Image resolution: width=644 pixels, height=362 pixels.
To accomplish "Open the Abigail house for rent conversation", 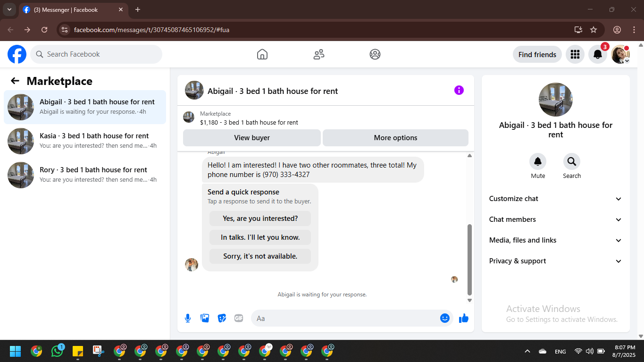I will (85, 107).
